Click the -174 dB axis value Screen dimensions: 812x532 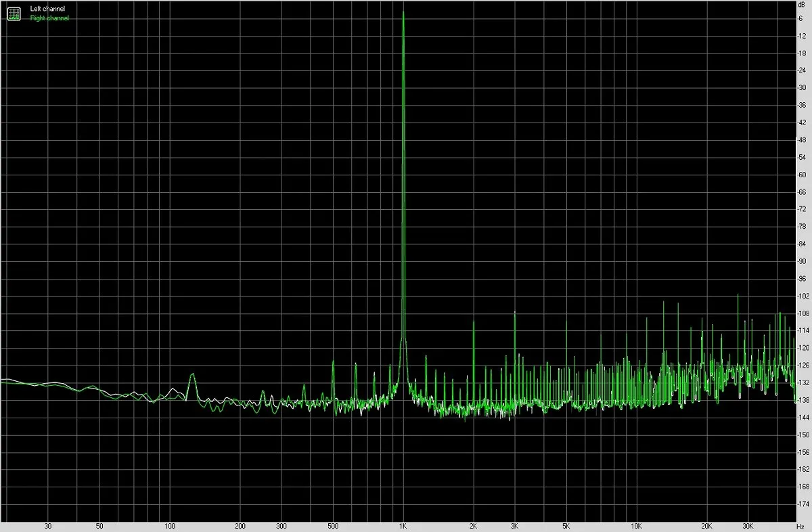(803, 504)
